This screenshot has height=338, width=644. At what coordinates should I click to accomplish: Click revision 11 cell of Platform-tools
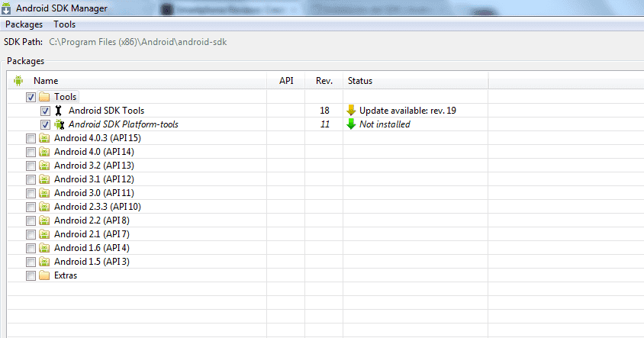pyautogui.click(x=325, y=124)
